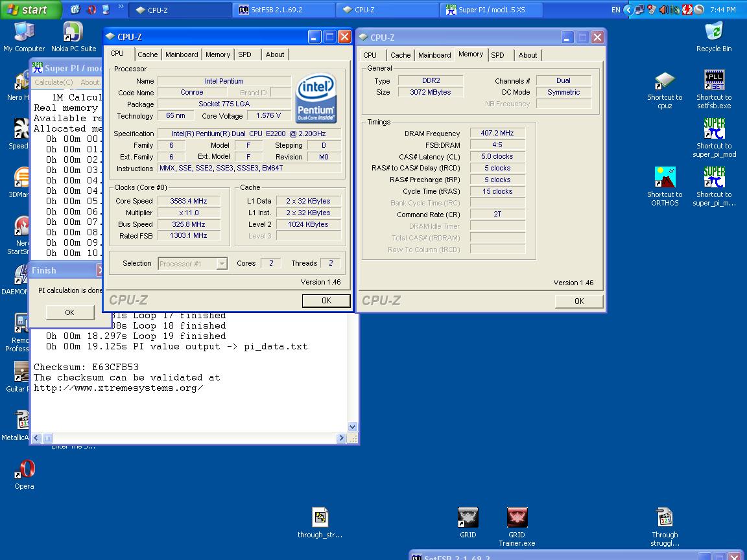Open Memory tab in left CPU-Z window
Screen dimensions: 747x560
point(218,54)
